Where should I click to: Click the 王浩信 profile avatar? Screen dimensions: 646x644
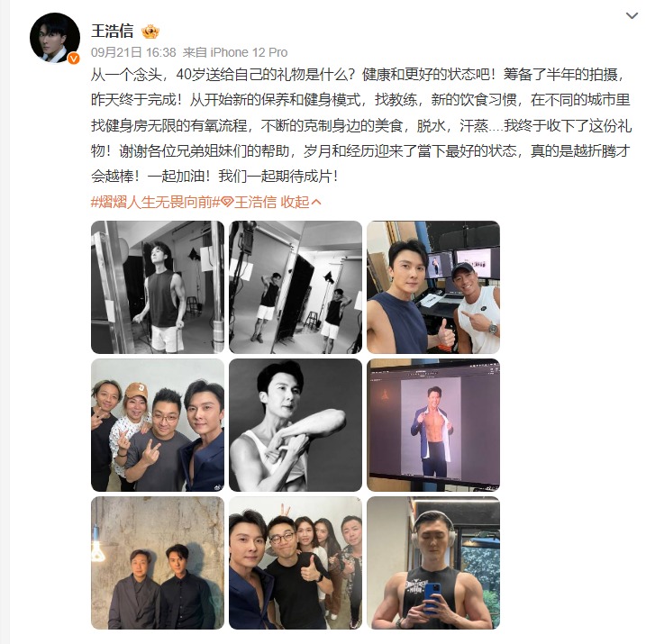(x=55, y=39)
